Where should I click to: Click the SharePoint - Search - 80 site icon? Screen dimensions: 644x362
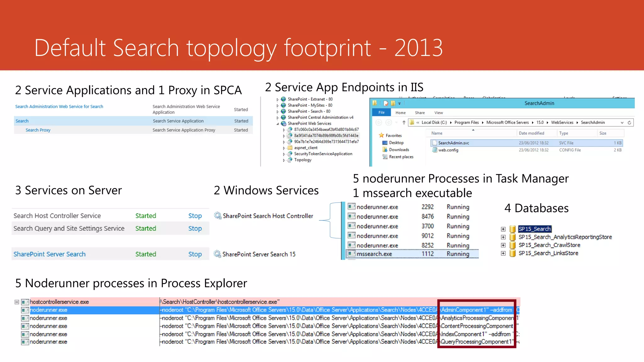click(283, 111)
